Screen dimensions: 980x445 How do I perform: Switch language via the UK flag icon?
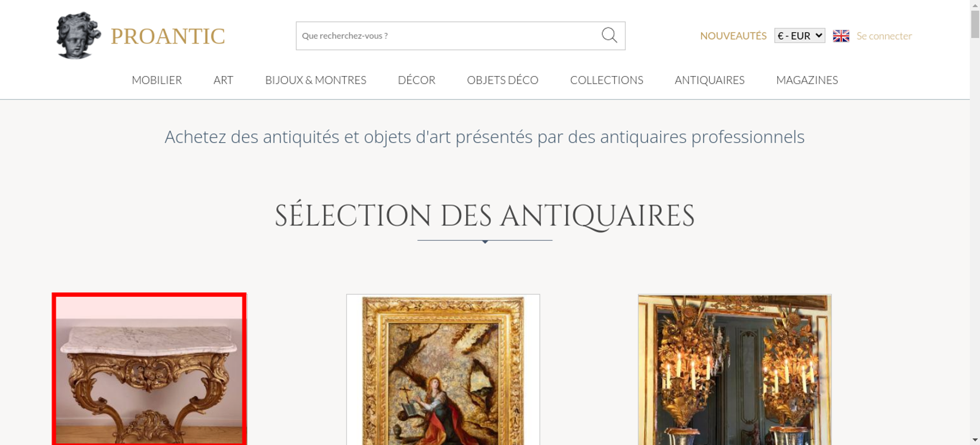pos(841,36)
